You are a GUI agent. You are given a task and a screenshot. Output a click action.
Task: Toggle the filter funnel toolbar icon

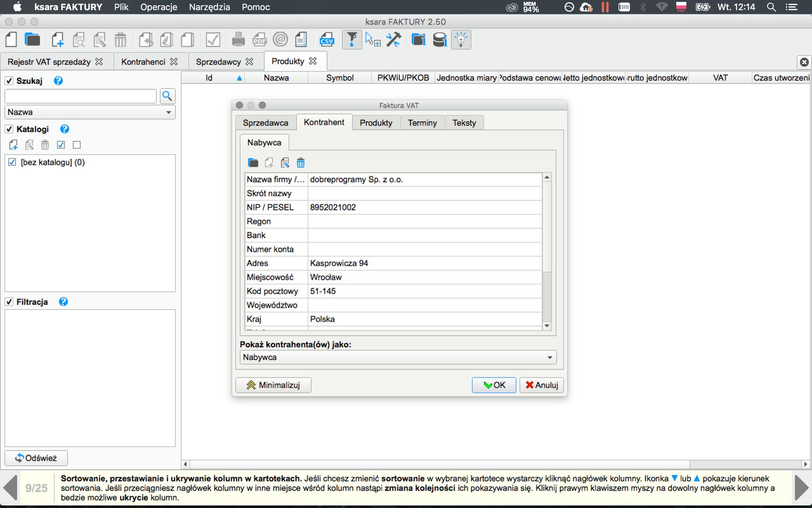(352, 40)
